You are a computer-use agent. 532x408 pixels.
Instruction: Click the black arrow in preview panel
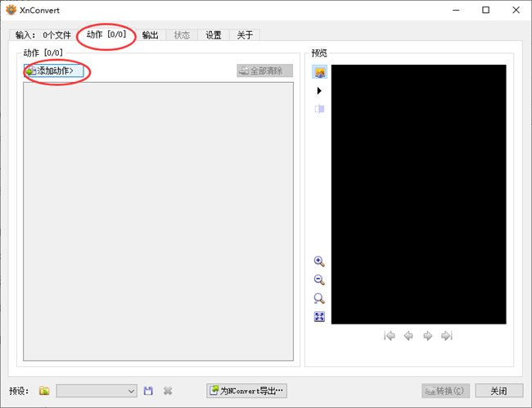tap(319, 91)
